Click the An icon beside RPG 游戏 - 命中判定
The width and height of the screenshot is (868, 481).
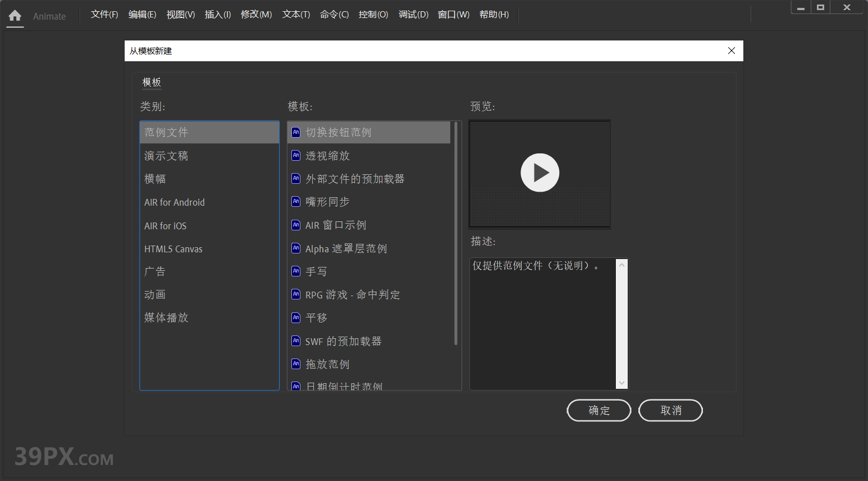[x=296, y=294]
